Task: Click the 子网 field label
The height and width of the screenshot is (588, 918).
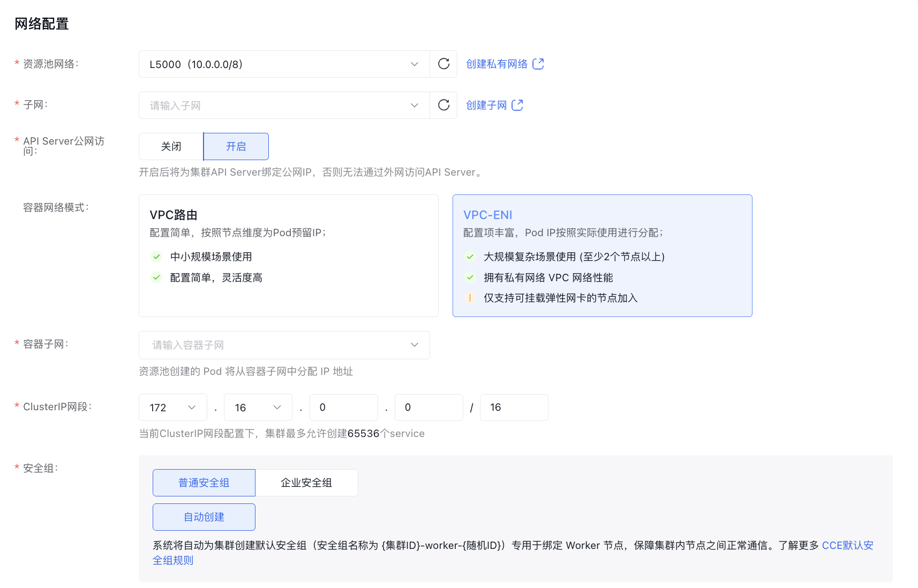Action: point(35,104)
